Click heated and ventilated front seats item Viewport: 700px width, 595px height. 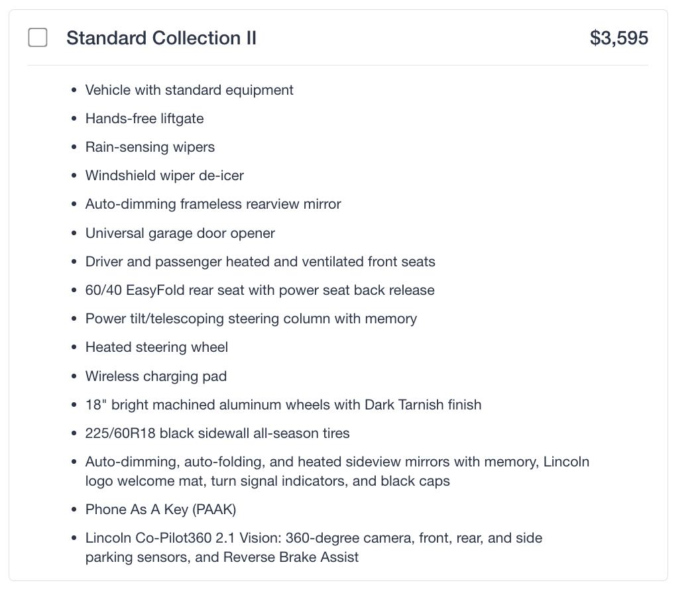pos(260,262)
